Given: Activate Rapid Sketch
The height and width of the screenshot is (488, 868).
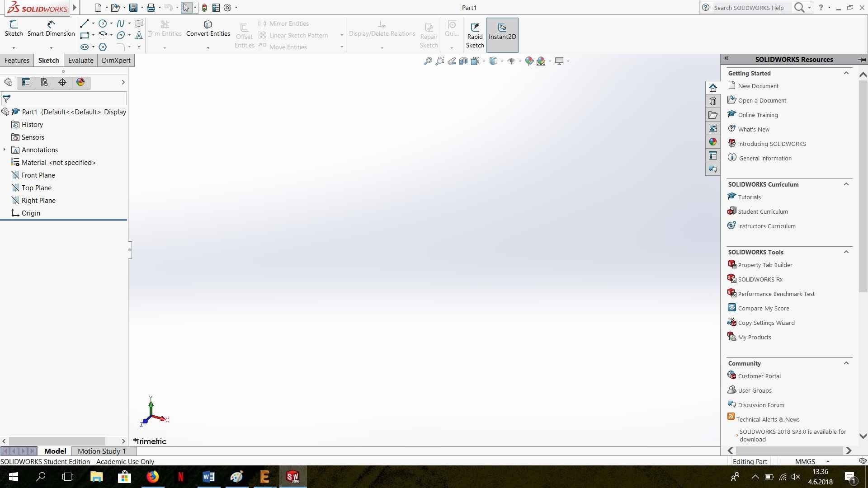Looking at the screenshot, I should pyautogui.click(x=475, y=36).
